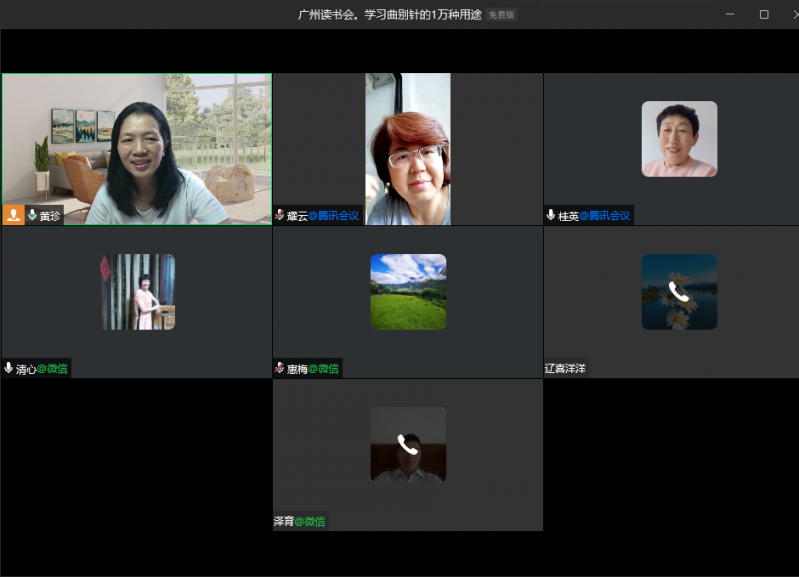Click the orange host icon beside 黄珍
The width and height of the screenshot is (799, 577).
pyautogui.click(x=14, y=215)
